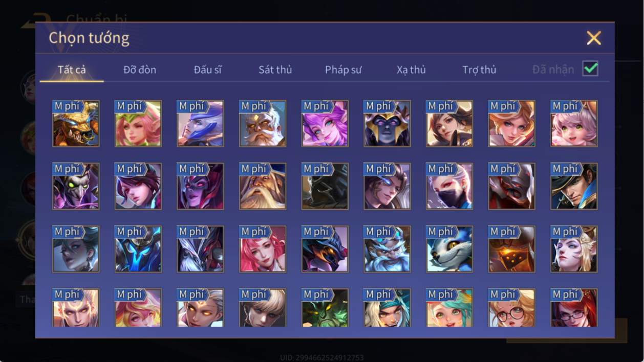Open the Sát thủ tab
Image resolution: width=644 pixels, height=362 pixels.
275,70
